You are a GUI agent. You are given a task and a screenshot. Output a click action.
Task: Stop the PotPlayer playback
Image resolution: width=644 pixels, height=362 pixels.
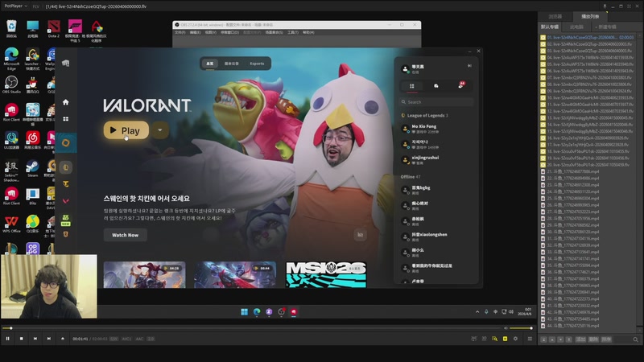[x=22, y=339]
